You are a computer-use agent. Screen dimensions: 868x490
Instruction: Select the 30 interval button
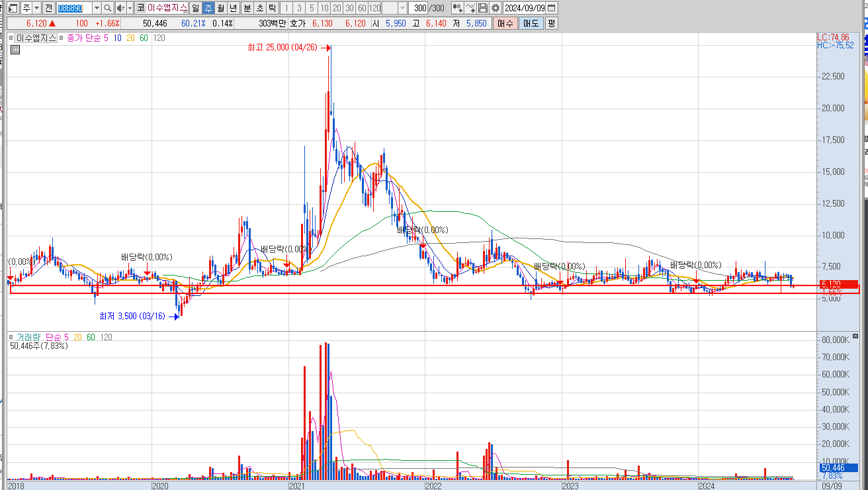tap(349, 8)
